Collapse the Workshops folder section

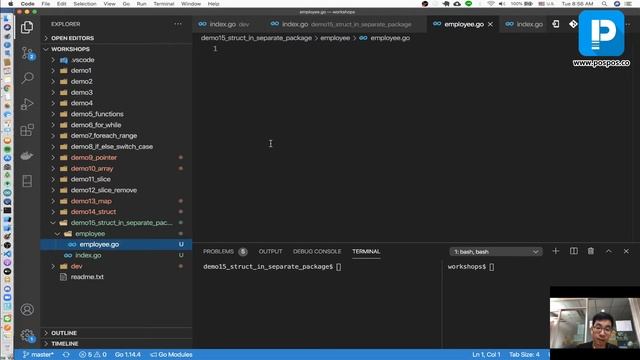tap(116, 49)
